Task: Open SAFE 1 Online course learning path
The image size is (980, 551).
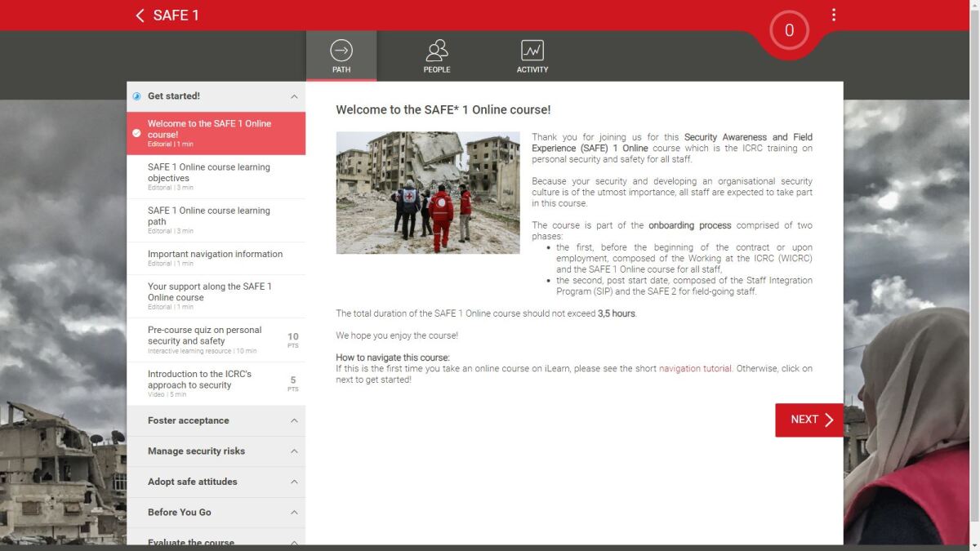Action: 216,220
